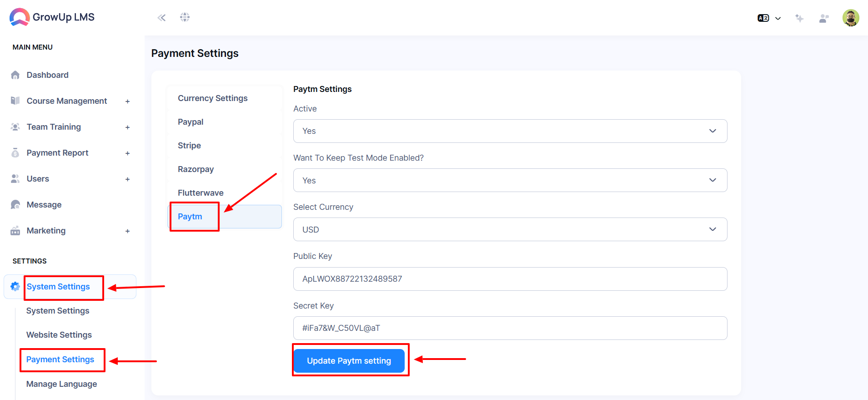This screenshot has width=868, height=400.
Task: Open Manage Language submenu item
Action: [62, 384]
